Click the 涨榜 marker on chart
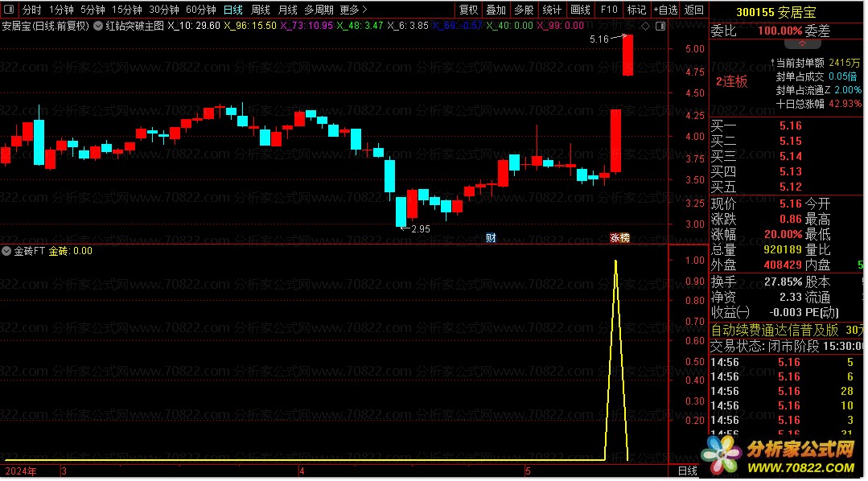This screenshot has width=868, height=481. pyautogui.click(x=619, y=237)
